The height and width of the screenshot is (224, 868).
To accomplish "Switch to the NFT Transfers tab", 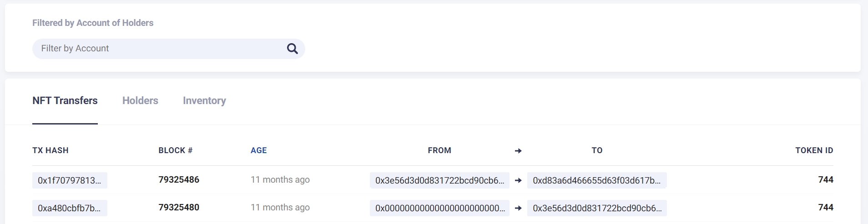I will [65, 101].
